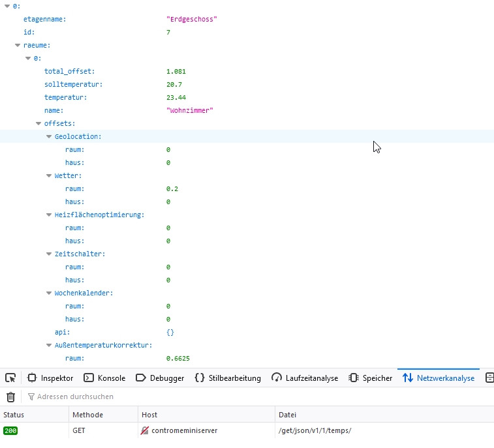
Task: Open the Inspektor tab
Action: pyautogui.click(x=50, y=378)
